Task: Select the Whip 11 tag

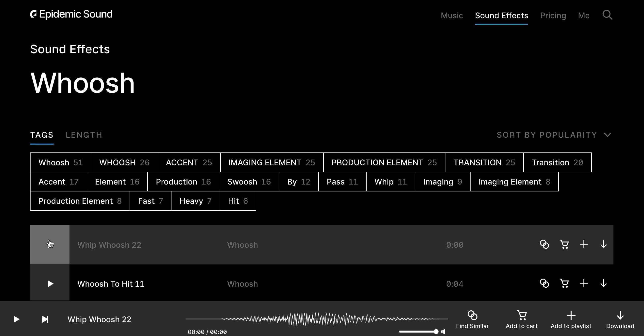Action: click(x=390, y=182)
